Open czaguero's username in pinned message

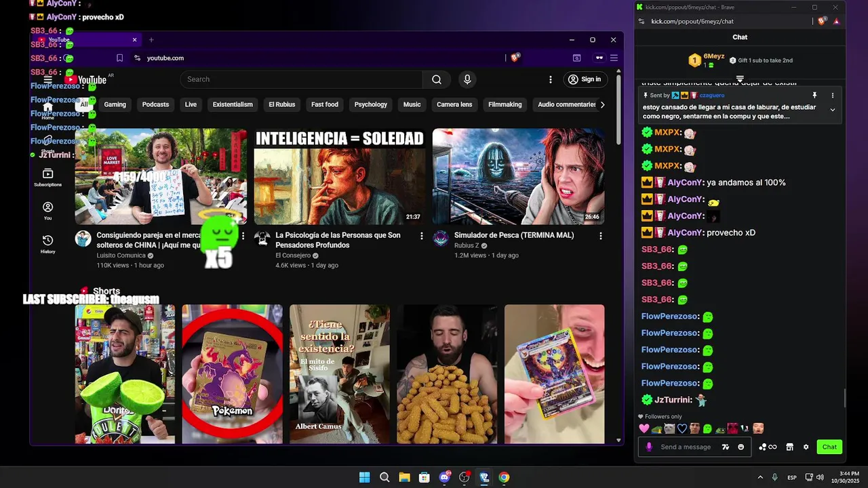[x=712, y=96]
